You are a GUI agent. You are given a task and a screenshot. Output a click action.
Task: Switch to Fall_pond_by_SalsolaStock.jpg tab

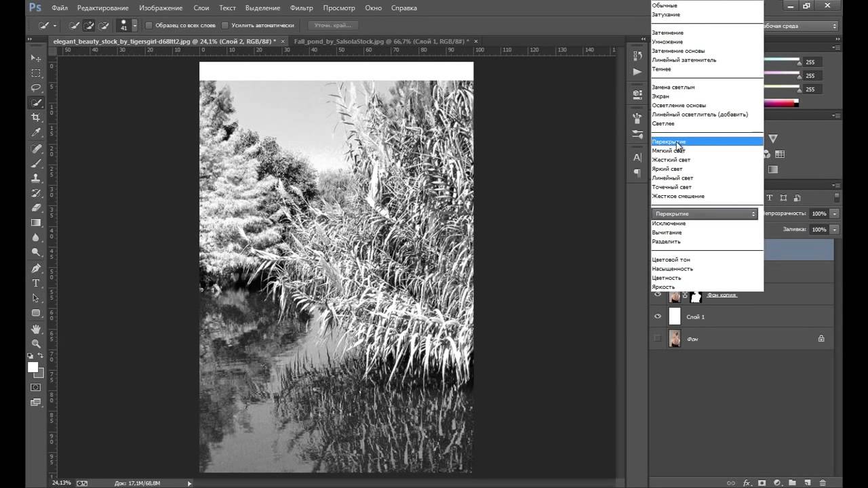point(381,41)
